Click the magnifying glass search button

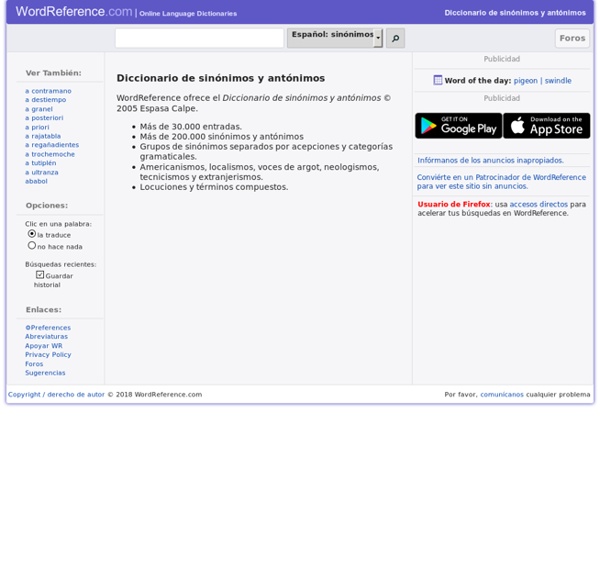tap(395, 38)
